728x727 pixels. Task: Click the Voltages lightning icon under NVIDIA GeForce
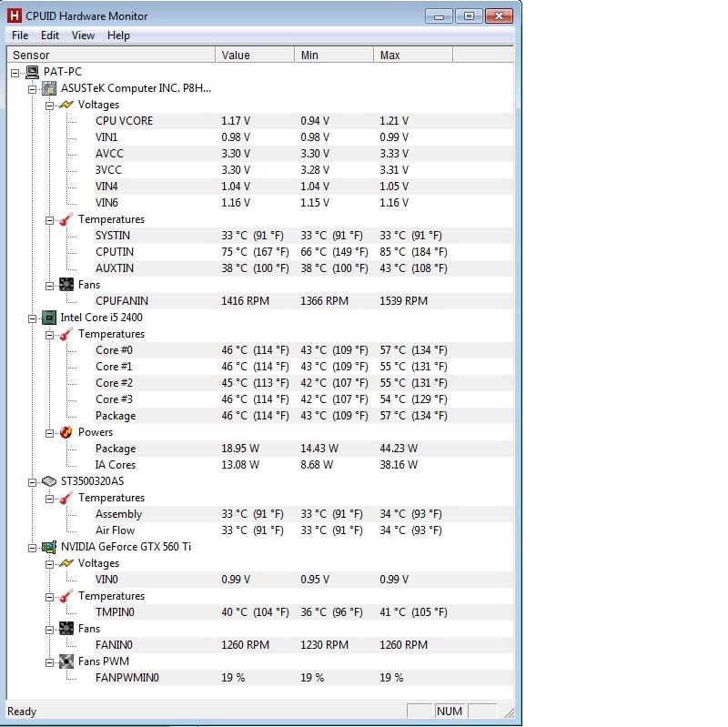point(66,563)
